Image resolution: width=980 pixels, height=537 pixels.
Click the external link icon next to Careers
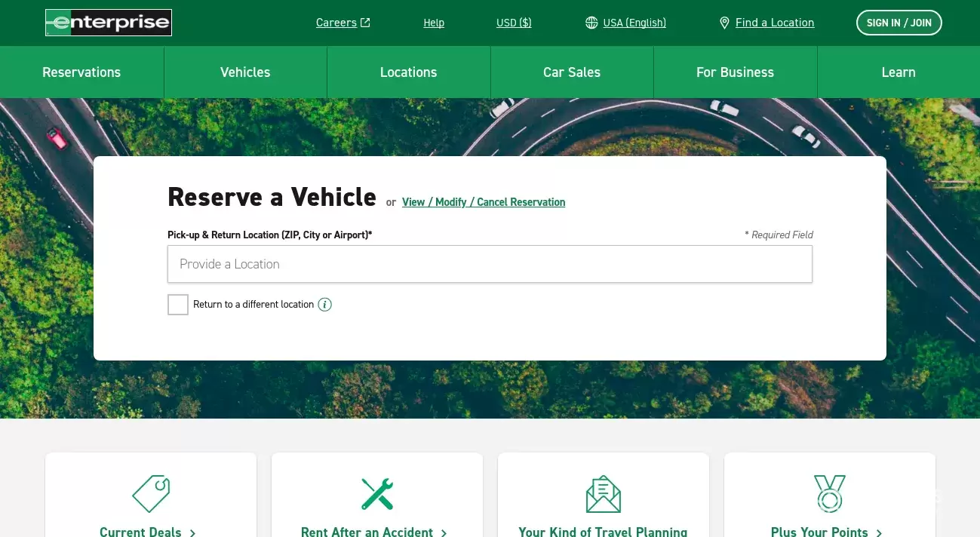pos(364,22)
